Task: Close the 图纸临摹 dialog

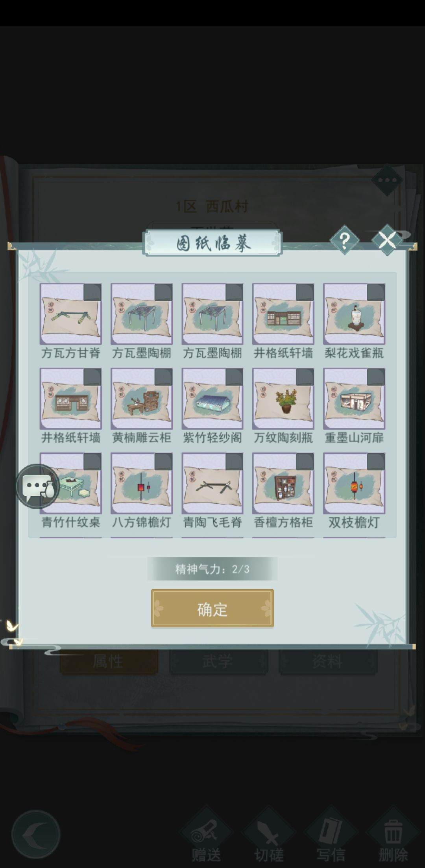Action: pos(387,239)
